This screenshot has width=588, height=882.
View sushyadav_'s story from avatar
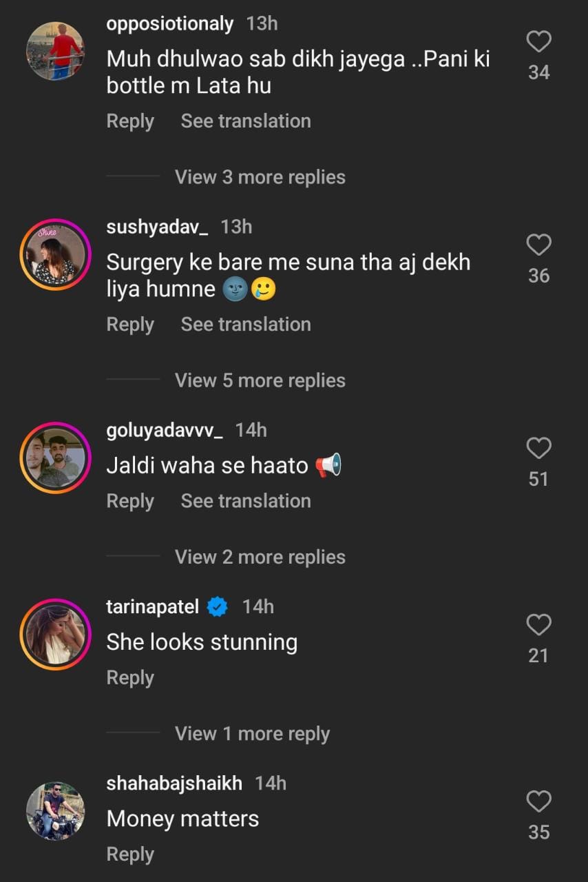(x=55, y=254)
